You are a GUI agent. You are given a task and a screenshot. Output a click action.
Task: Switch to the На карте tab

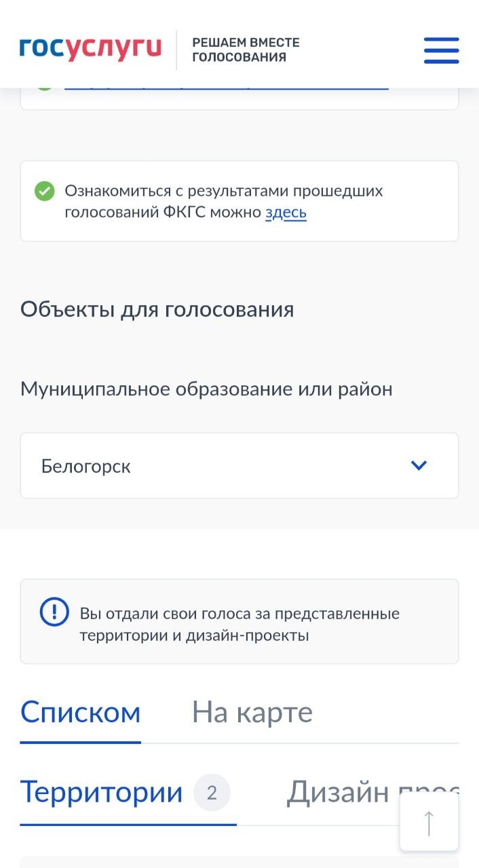(x=252, y=713)
